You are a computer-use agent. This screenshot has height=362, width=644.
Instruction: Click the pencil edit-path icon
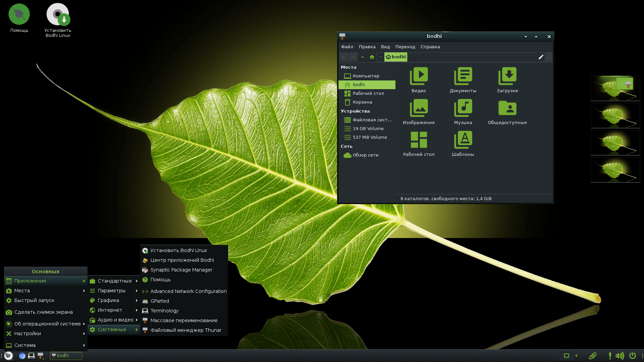point(541,57)
